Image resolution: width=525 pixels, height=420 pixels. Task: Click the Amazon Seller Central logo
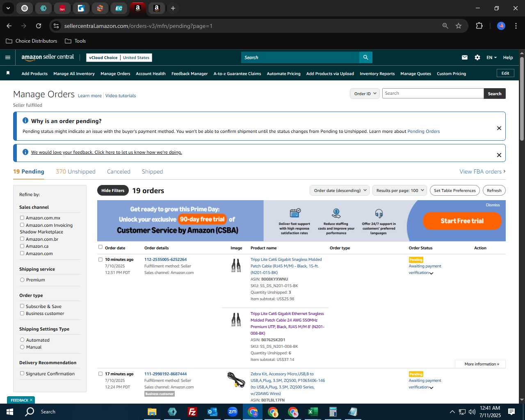tap(48, 57)
